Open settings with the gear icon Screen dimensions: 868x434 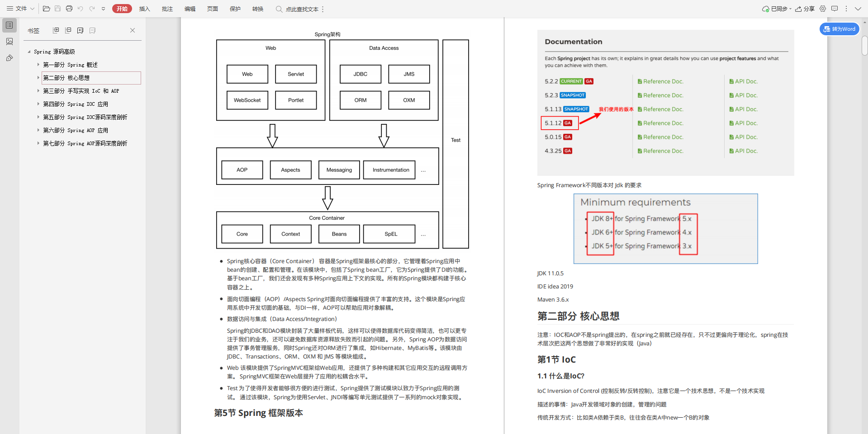[823, 9]
